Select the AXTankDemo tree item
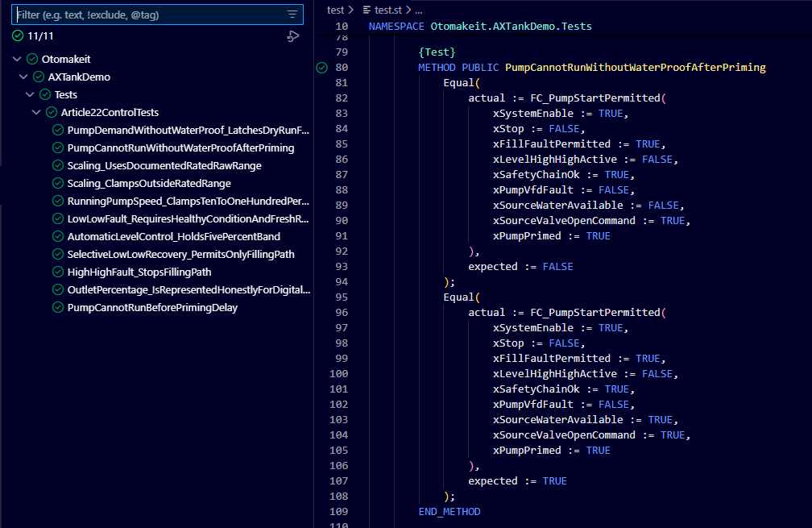Image resolution: width=812 pixels, height=528 pixels. click(x=79, y=77)
